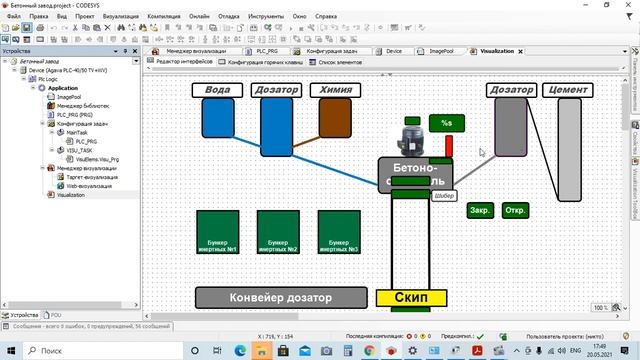Collapse the Device (Agava PLC) node
This screenshot has height=360, width=640.
14,70
